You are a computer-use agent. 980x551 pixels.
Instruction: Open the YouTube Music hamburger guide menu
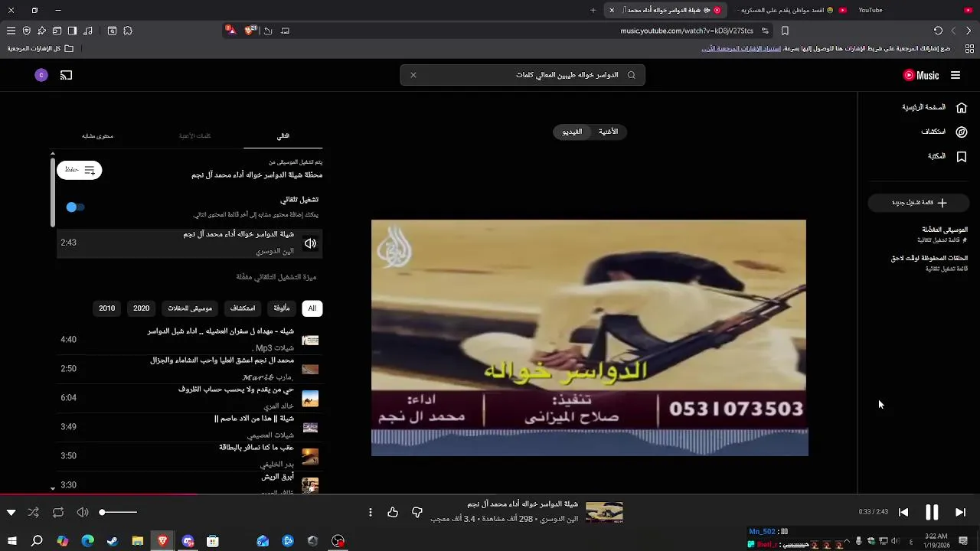coord(955,75)
